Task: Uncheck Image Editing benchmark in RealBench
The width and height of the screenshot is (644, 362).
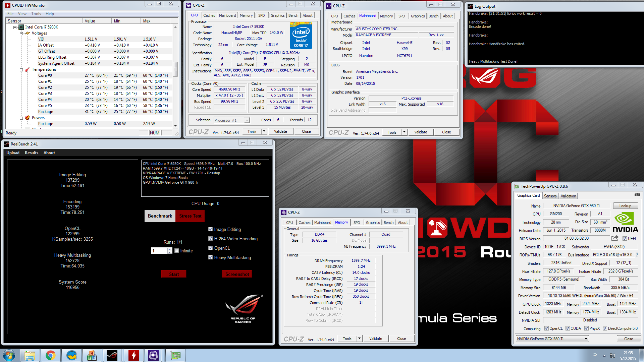Action: click(x=210, y=229)
